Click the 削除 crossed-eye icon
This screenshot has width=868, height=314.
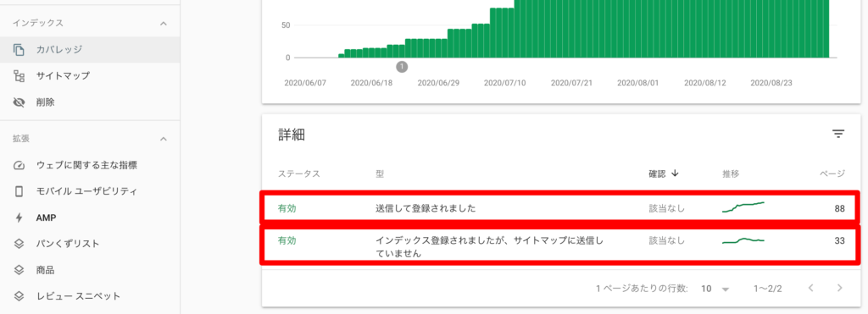point(19,102)
